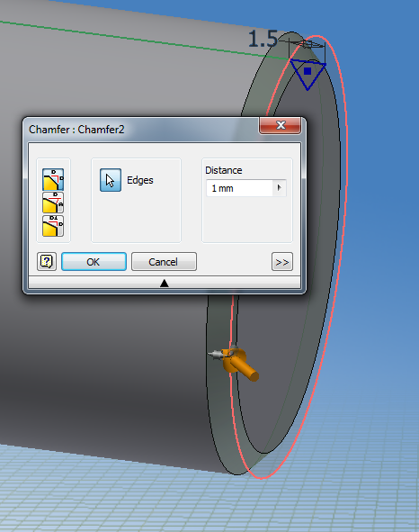Open the chamfer dialog help icon
The height and width of the screenshot is (532, 419).
(47, 262)
